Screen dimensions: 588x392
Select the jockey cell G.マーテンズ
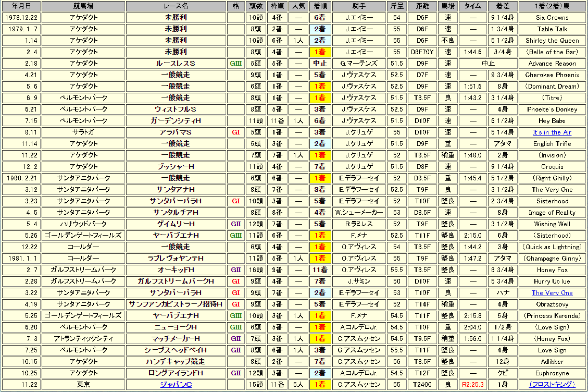click(359, 64)
